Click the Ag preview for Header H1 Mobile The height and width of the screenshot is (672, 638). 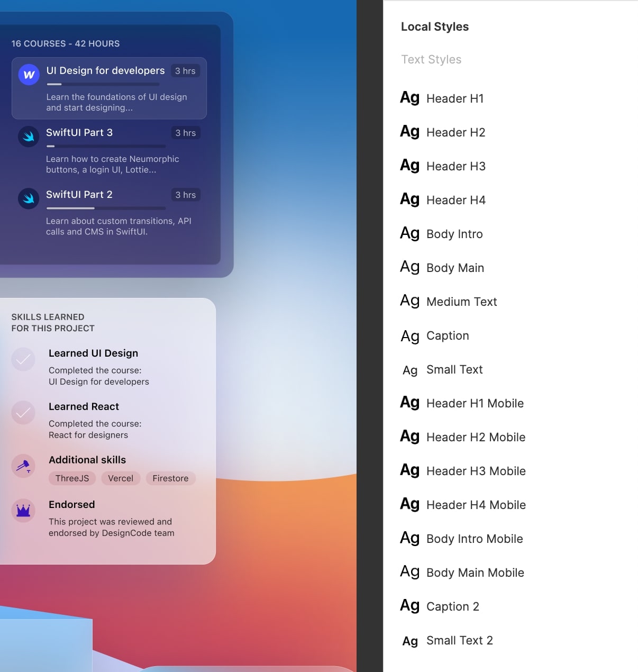pyautogui.click(x=409, y=403)
